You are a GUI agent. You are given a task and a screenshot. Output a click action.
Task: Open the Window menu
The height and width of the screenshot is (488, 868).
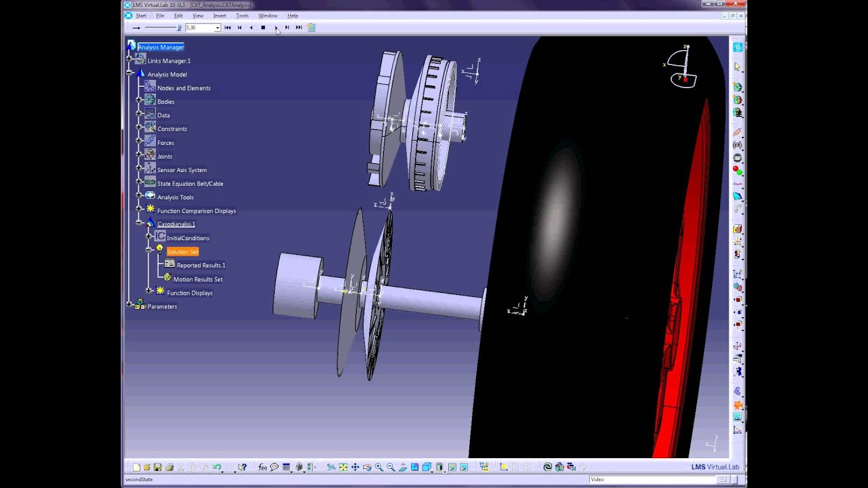pos(268,16)
